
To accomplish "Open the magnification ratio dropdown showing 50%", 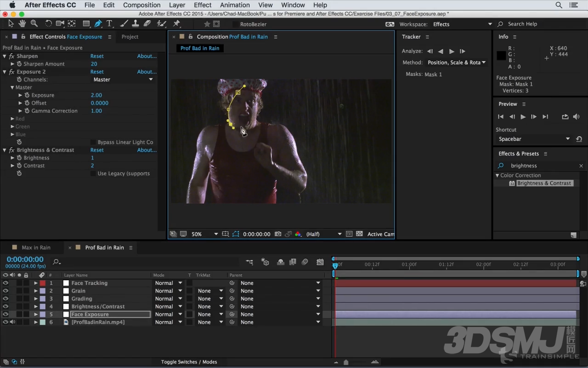I will click(204, 234).
